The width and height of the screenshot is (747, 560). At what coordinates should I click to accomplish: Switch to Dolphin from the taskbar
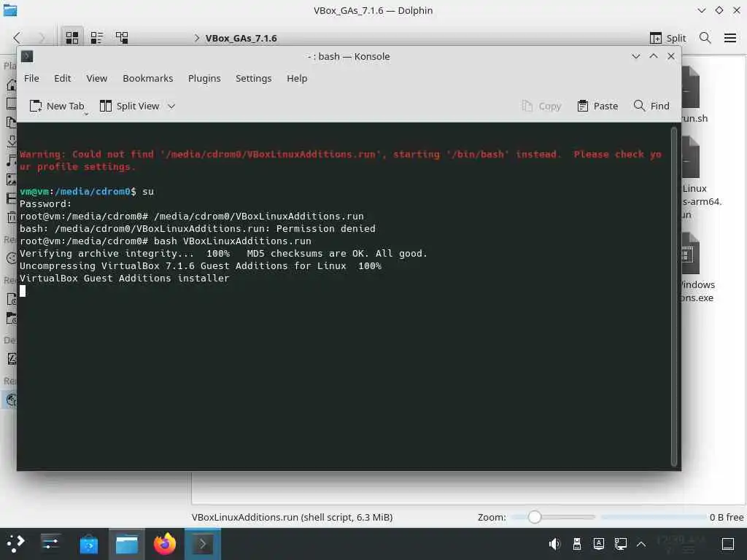tap(127, 543)
